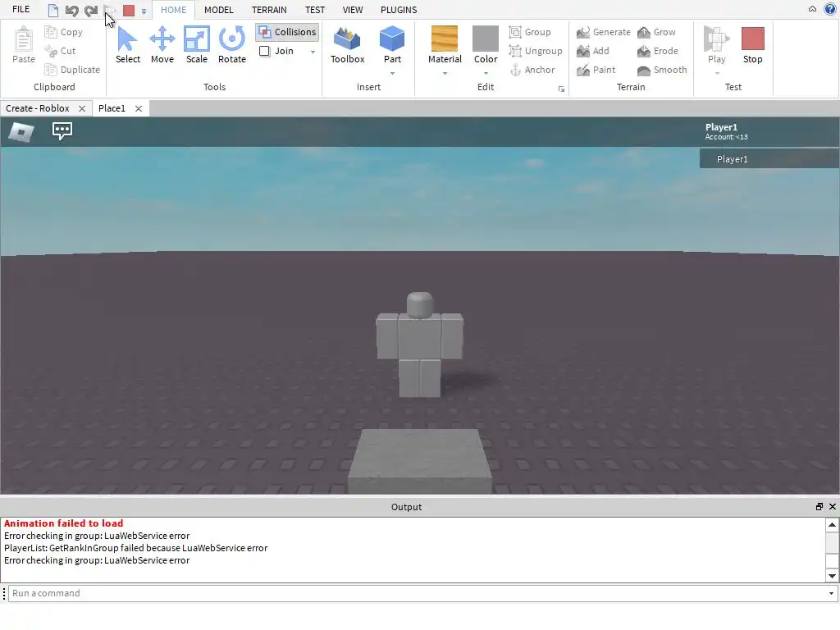Click the Player1 account name header
Viewport: 840px width, 630px height.
click(722, 127)
